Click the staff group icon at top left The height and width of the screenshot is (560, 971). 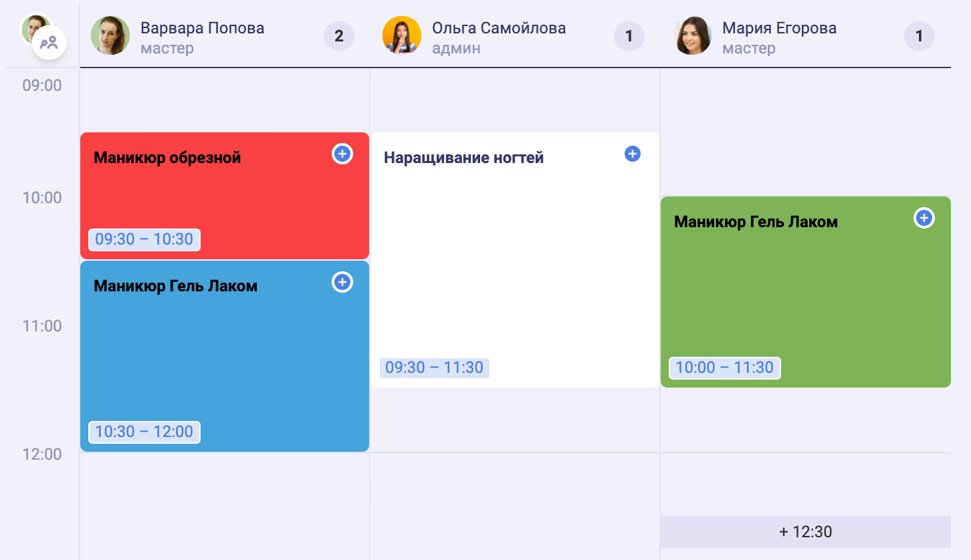pos(49,43)
